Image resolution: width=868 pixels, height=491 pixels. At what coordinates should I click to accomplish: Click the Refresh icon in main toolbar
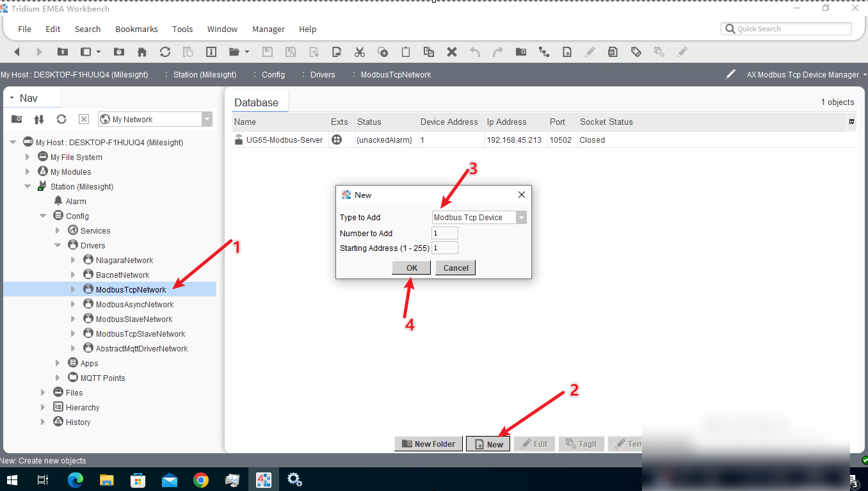click(165, 52)
